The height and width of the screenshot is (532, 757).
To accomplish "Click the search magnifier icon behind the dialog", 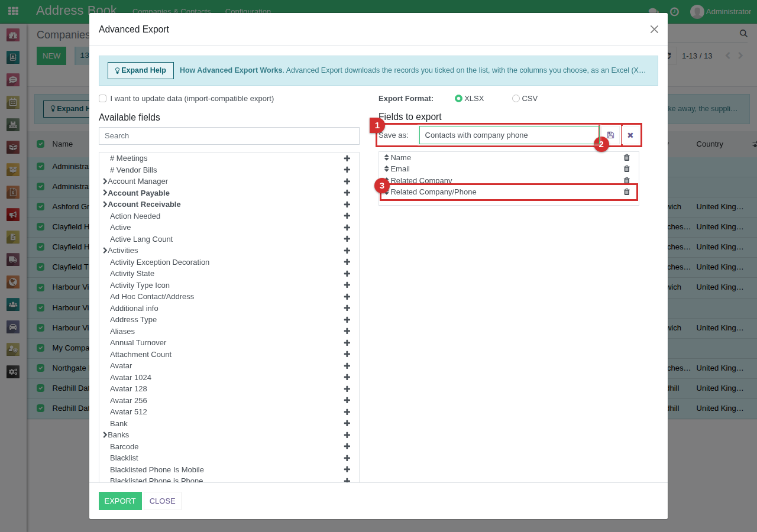I will pyautogui.click(x=743, y=34).
